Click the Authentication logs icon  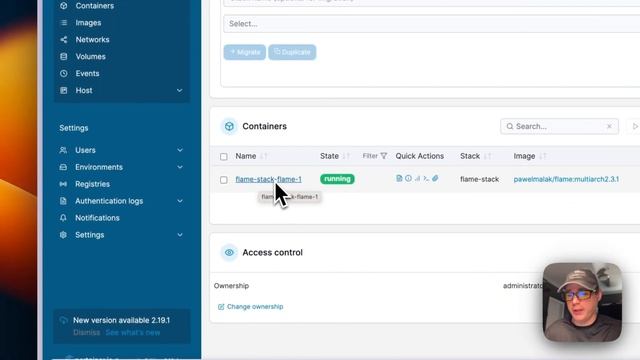click(63, 201)
